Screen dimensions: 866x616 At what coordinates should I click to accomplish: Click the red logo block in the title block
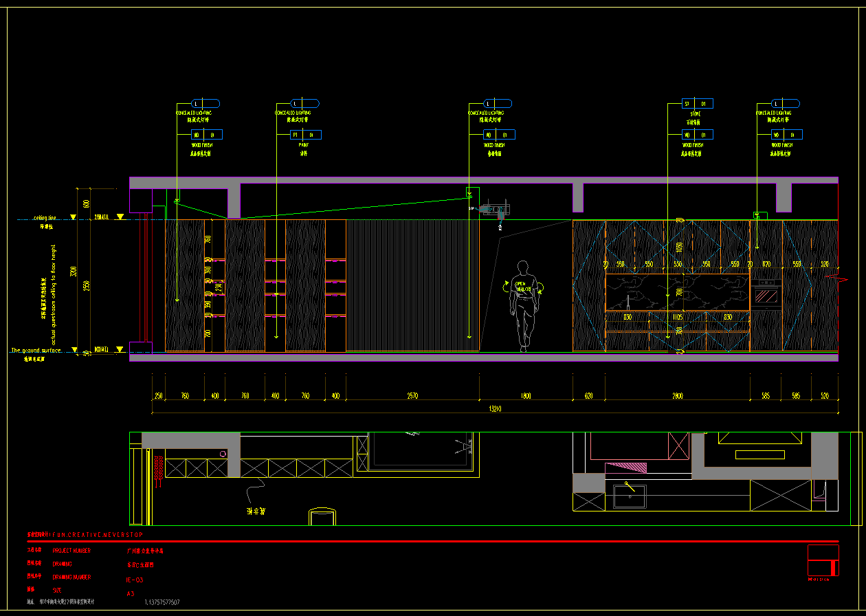pos(823,560)
